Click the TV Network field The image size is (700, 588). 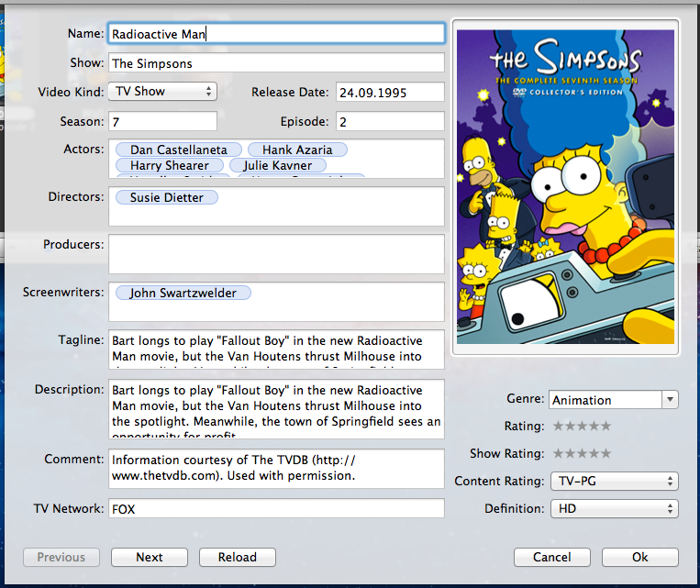coord(276,508)
